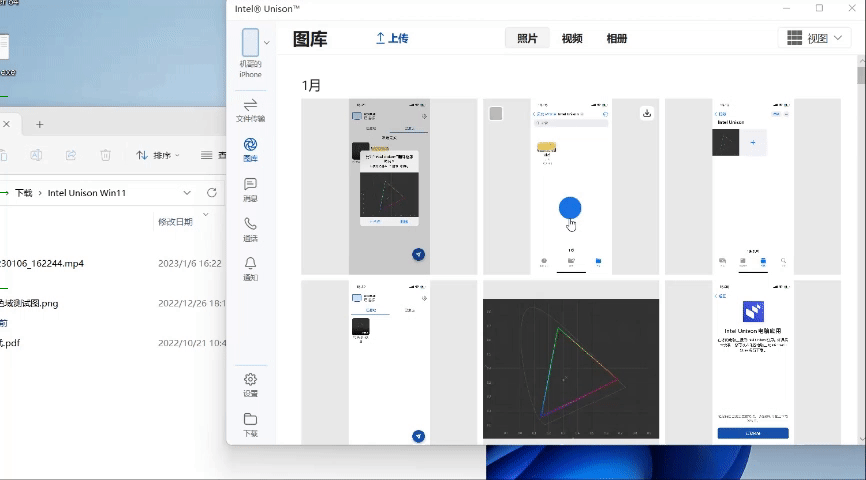Refresh the Explorer folder view

212,193
